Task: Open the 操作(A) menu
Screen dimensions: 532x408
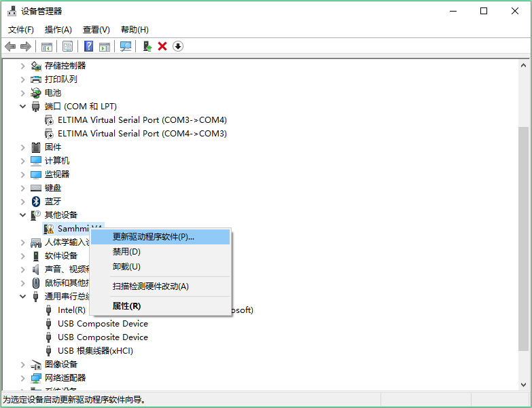Action: tap(58, 30)
